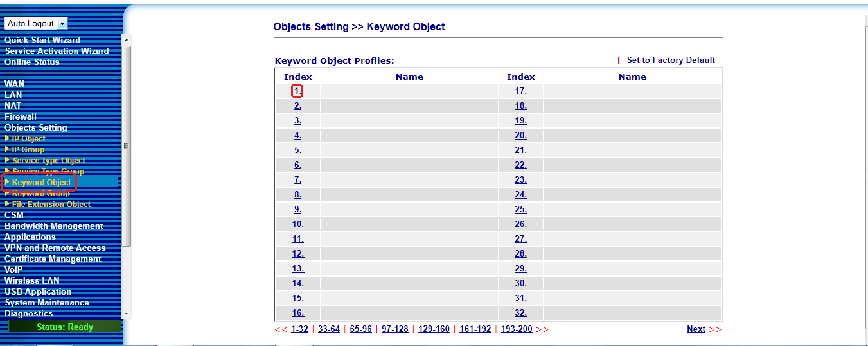Image resolution: width=868 pixels, height=346 pixels.
Task: Click keyword profile index 1
Action: tap(297, 91)
